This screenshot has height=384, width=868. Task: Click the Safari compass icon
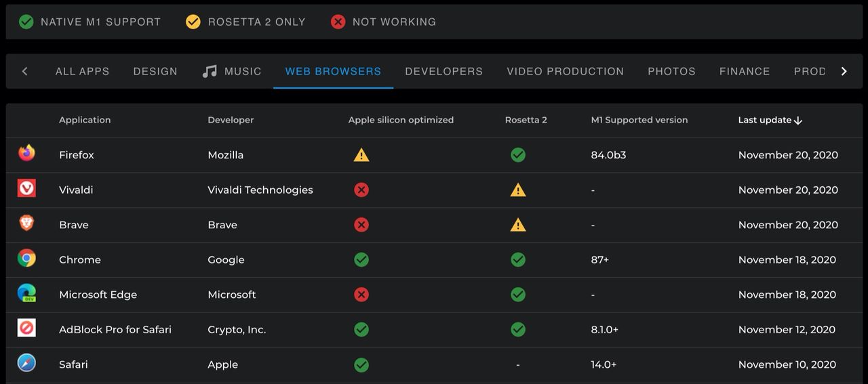[x=26, y=364]
